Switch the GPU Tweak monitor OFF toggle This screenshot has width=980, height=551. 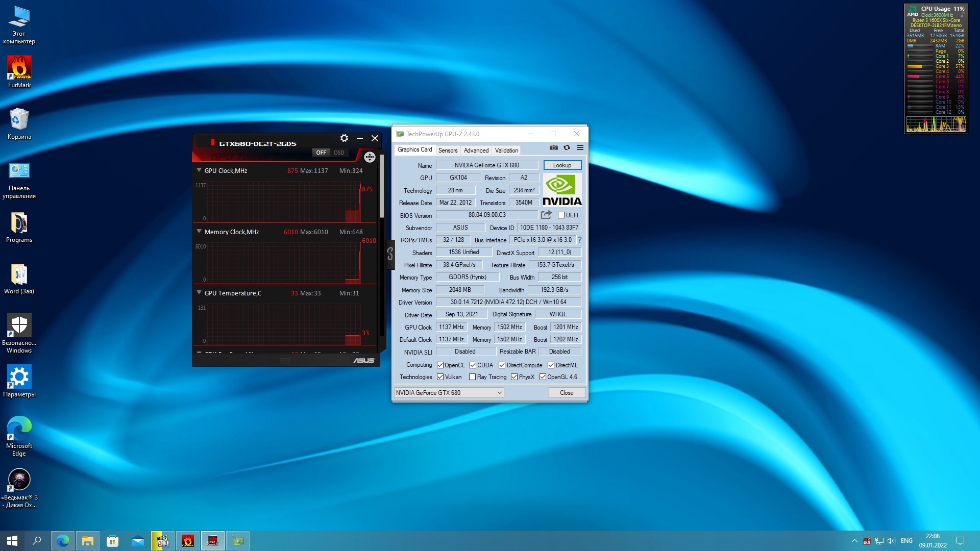click(321, 153)
